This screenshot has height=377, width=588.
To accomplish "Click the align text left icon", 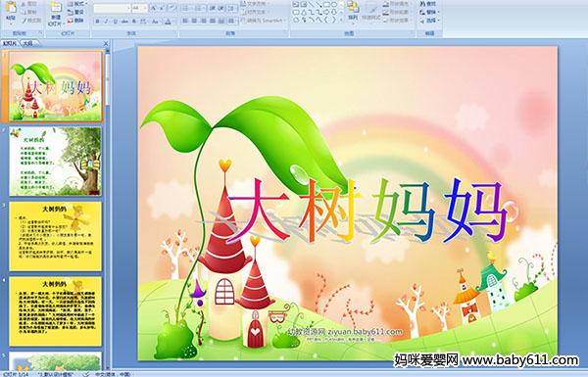I will click(x=185, y=21).
